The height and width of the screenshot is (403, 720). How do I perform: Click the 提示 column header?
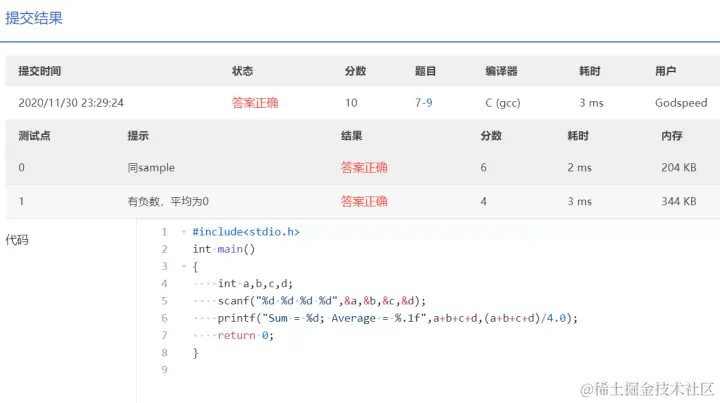(x=138, y=136)
